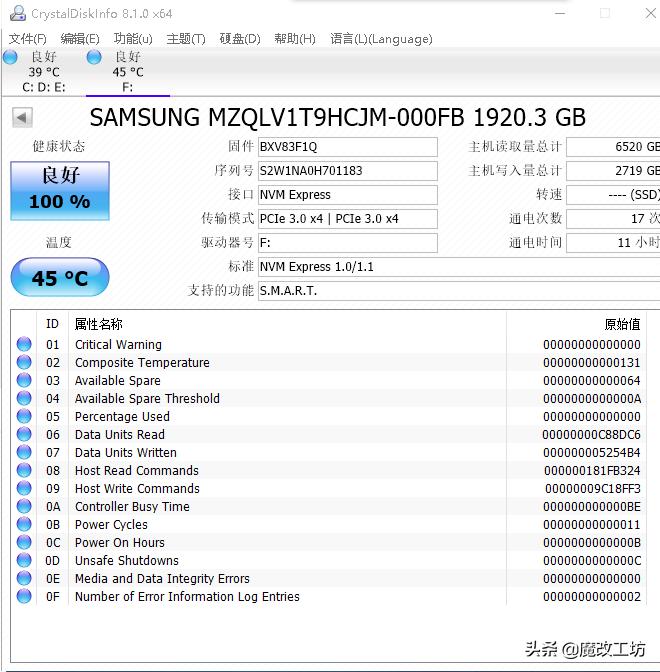Click the Controller Busy Time status icon
Viewport: 660px width, 672px height.
coord(24,506)
